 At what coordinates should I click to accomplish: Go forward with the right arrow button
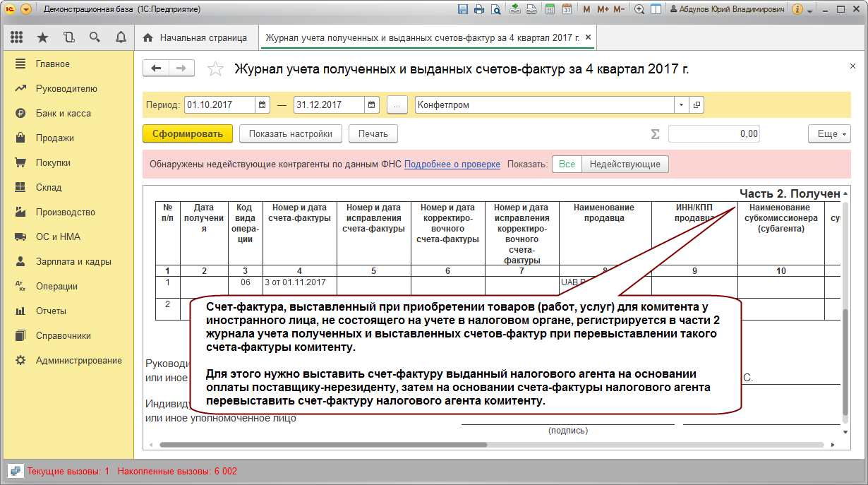(181, 68)
